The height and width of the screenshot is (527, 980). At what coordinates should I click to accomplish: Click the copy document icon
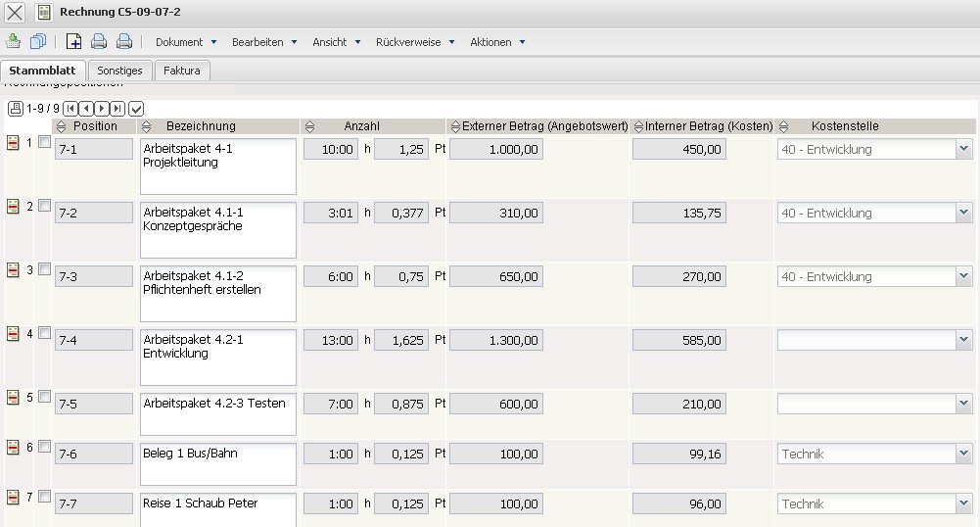(38, 41)
